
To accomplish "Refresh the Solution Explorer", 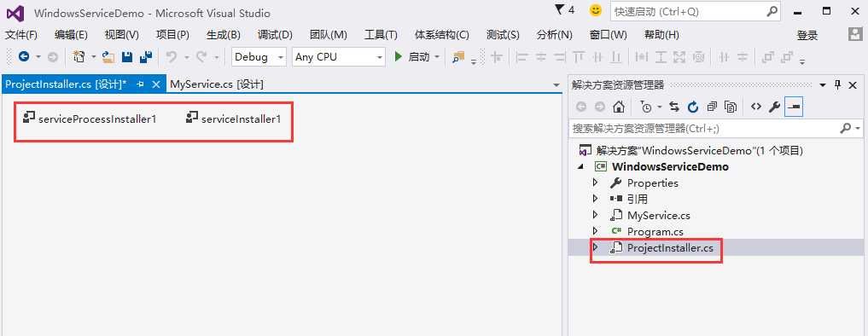I will [693, 107].
